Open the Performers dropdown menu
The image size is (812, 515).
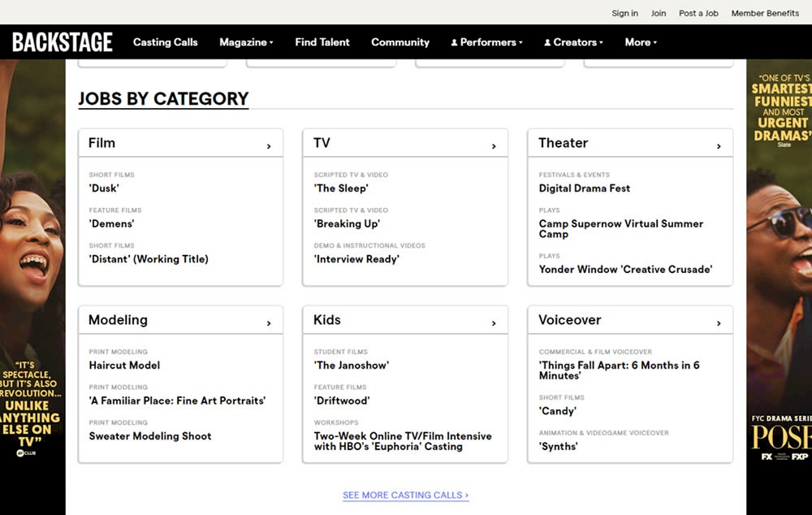[486, 42]
